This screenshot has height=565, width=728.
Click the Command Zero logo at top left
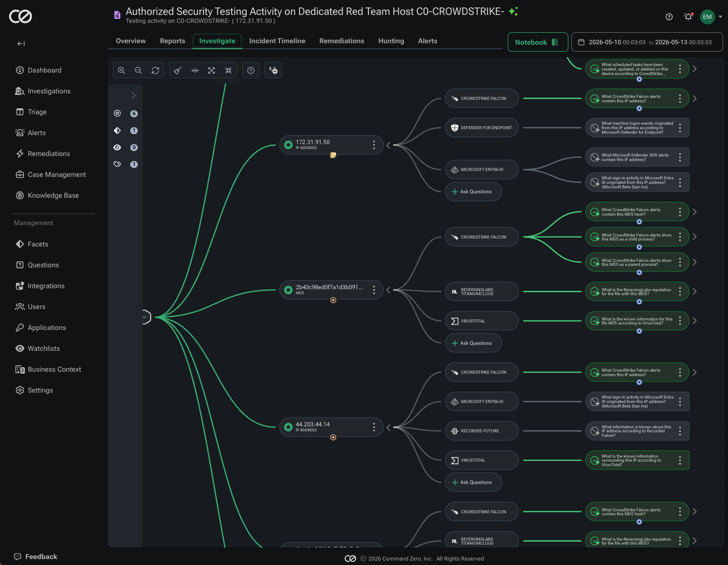(x=20, y=16)
